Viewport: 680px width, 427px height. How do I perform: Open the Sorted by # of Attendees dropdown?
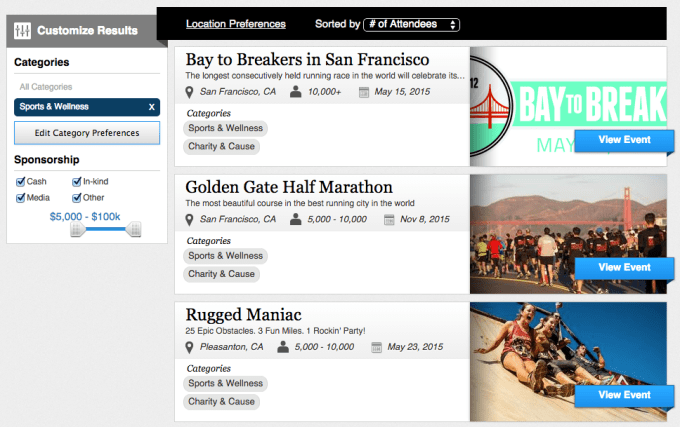pos(411,24)
